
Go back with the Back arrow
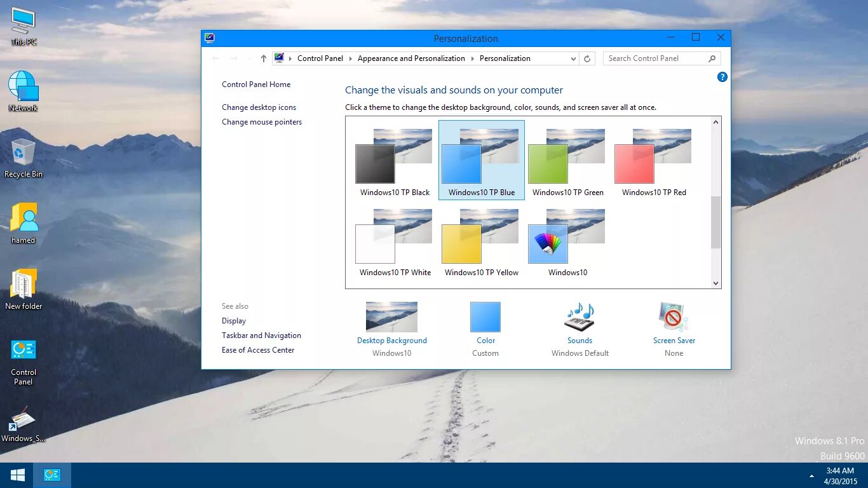point(216,58)
